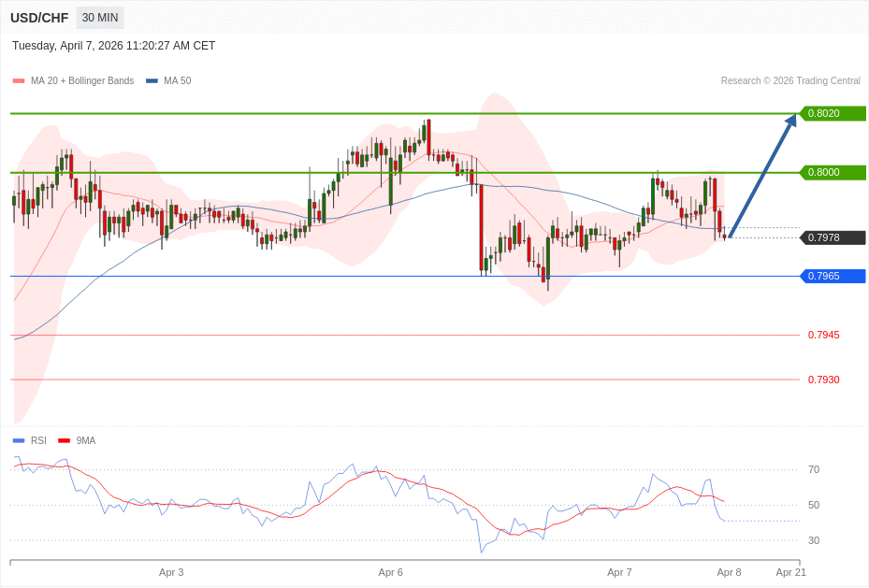Toggle the MA 50 legend entry
869x588 pixels.
(168, 81)
